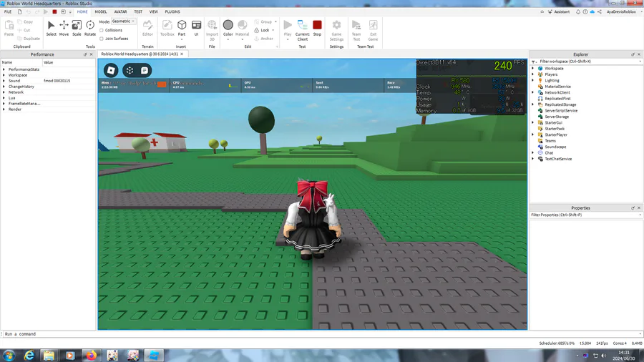644x362 pixels.
Task: Click the help question mark icon
Action: point(585,12)
